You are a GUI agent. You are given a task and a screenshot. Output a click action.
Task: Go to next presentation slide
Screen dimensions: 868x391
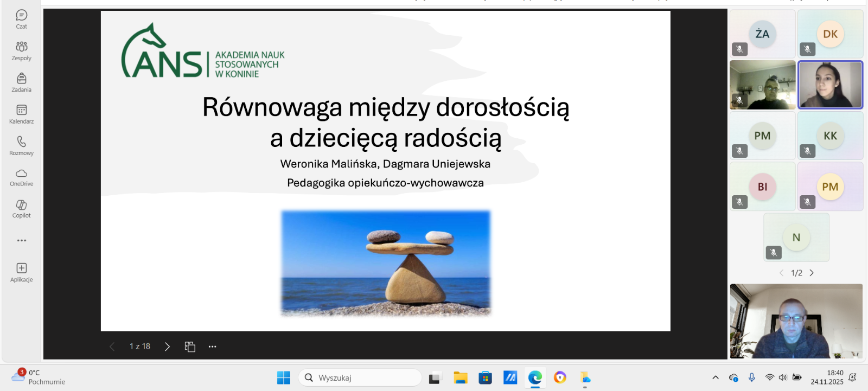(x=167, y=347)
